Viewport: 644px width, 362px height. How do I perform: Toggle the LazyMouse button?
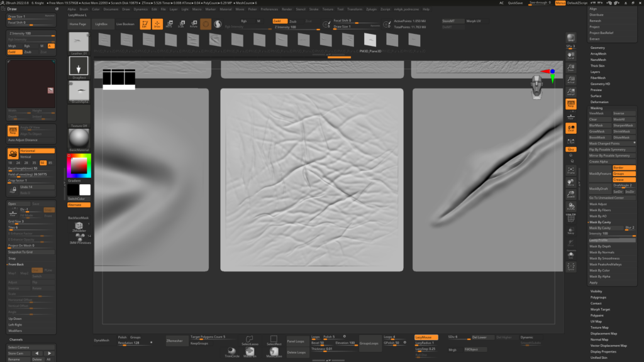click(426, 337)
